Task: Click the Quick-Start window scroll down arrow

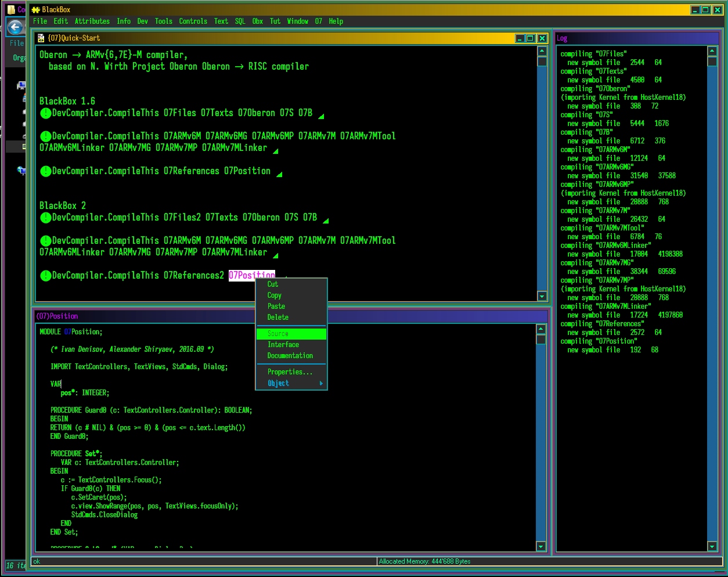Action: pos(542,297)
